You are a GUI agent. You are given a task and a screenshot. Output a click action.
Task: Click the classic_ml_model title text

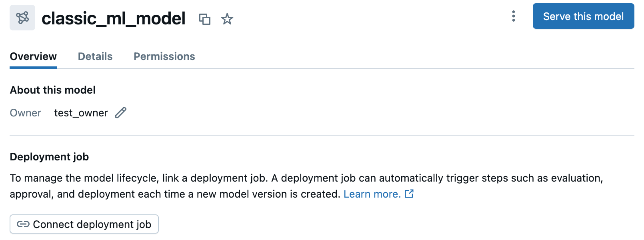click(114, 18)
